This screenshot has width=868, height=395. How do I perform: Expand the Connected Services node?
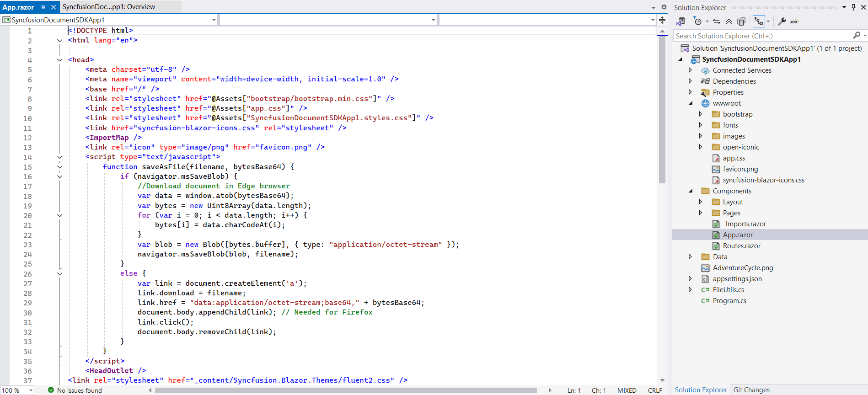pyautogui.click(x=690, y=70)
